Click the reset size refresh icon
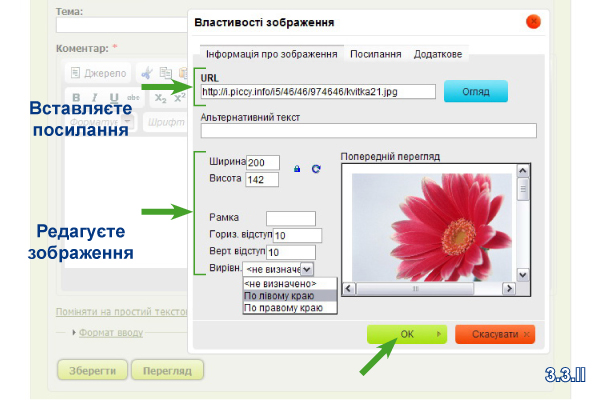600x400 pixels. [x=316, y=169]
